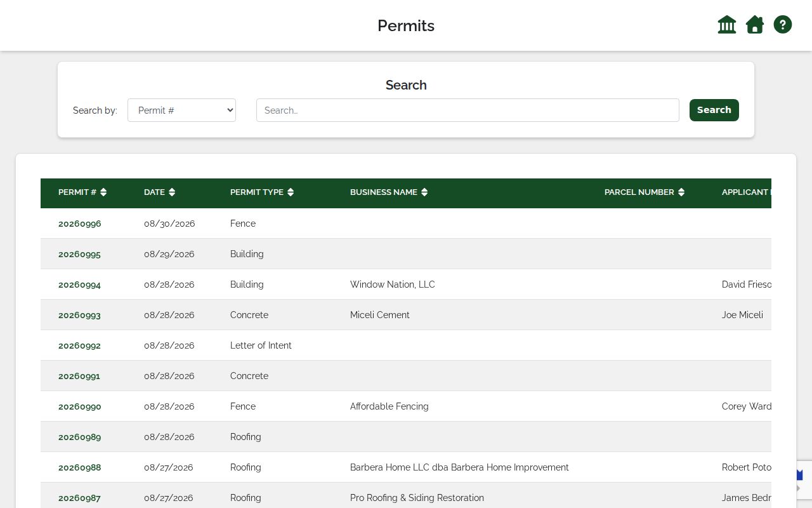Click the Search text field
This screenshot has width=812, height=508.
pyautogui.click(x=468, y=110)
